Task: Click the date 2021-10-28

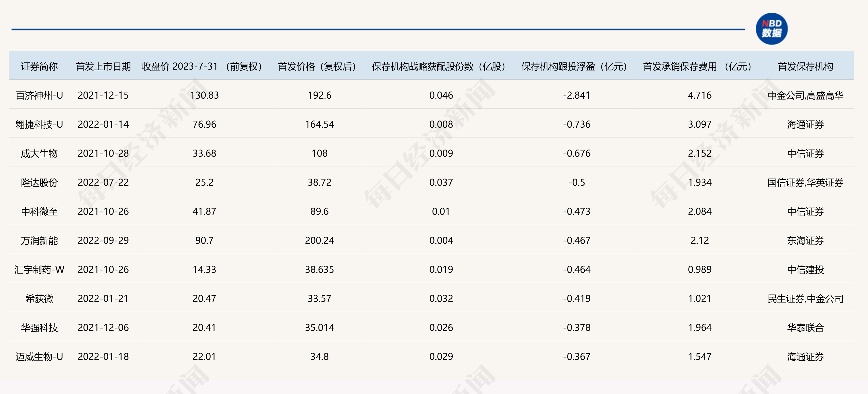Action: (103, 153)
